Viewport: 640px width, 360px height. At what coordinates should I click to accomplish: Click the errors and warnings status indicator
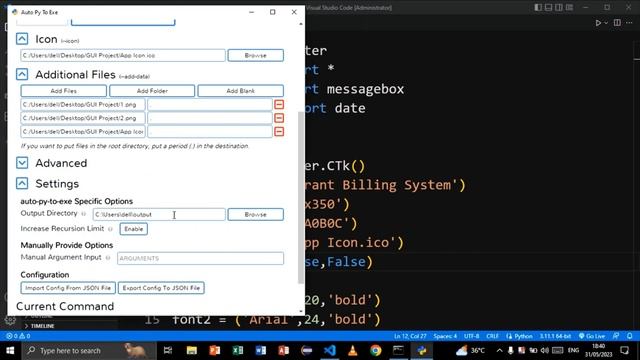[18, 336]
